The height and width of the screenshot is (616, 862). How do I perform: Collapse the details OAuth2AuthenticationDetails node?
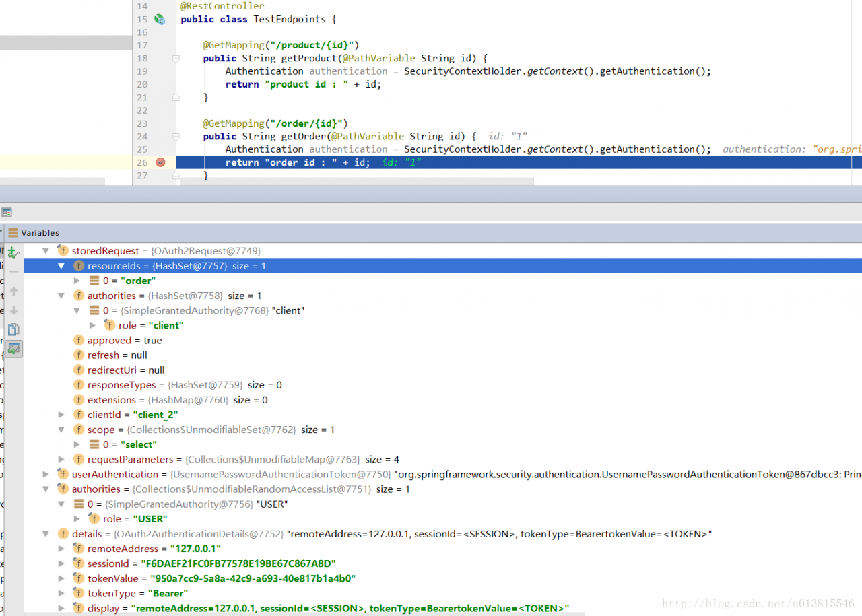[46, 534]
